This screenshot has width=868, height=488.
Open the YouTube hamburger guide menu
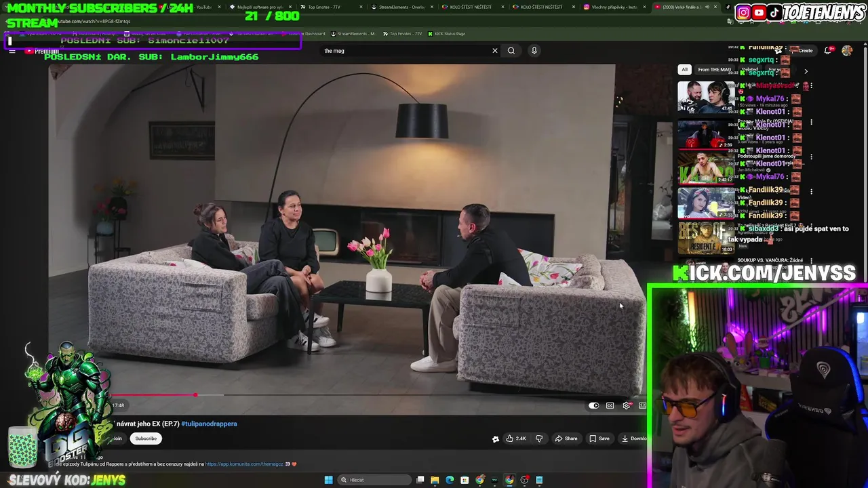(x=12, y=51)
